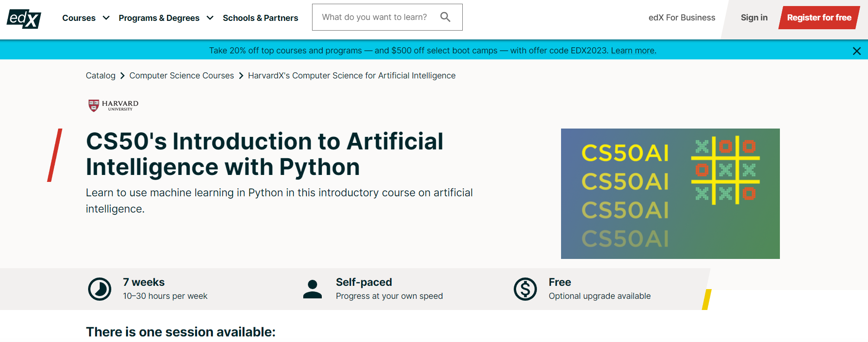Click the search magnifier icon
The width and height of the screenshot is (868, 342).
pos(445,17)
